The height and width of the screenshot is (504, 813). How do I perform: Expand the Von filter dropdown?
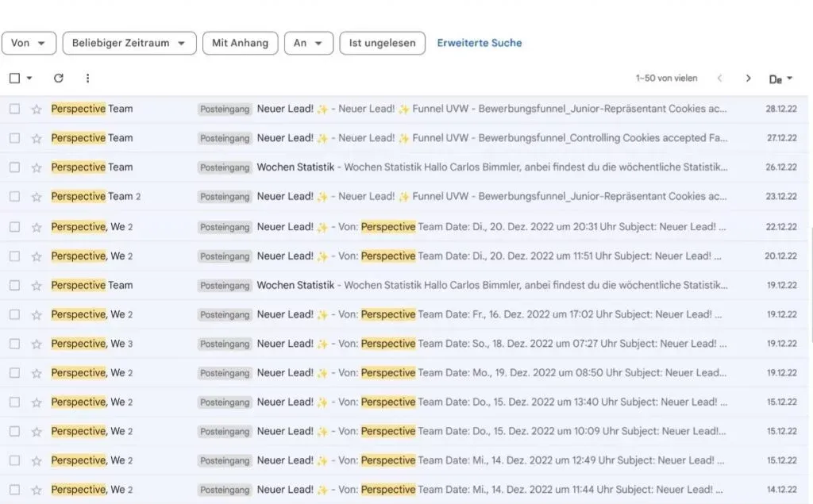(29, 43)
